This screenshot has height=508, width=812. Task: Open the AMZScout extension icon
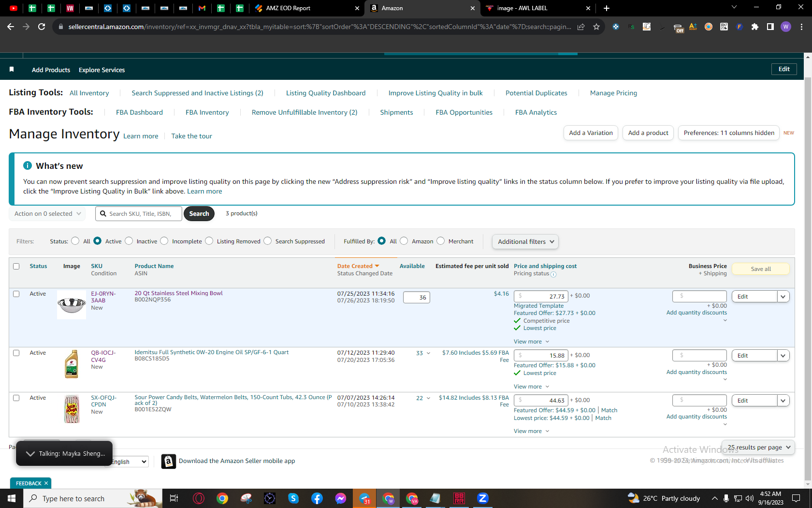(693, 27)
